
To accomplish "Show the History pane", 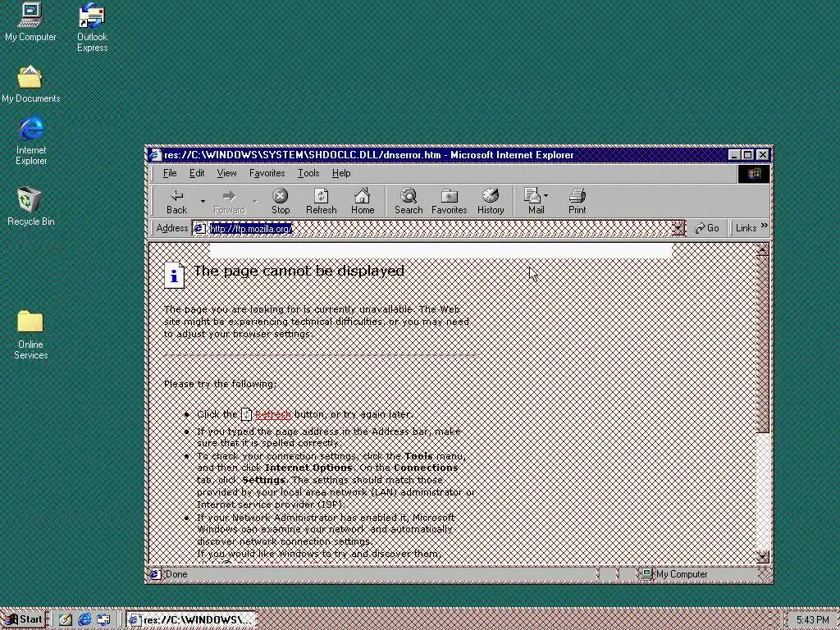I will click(491, 202).
